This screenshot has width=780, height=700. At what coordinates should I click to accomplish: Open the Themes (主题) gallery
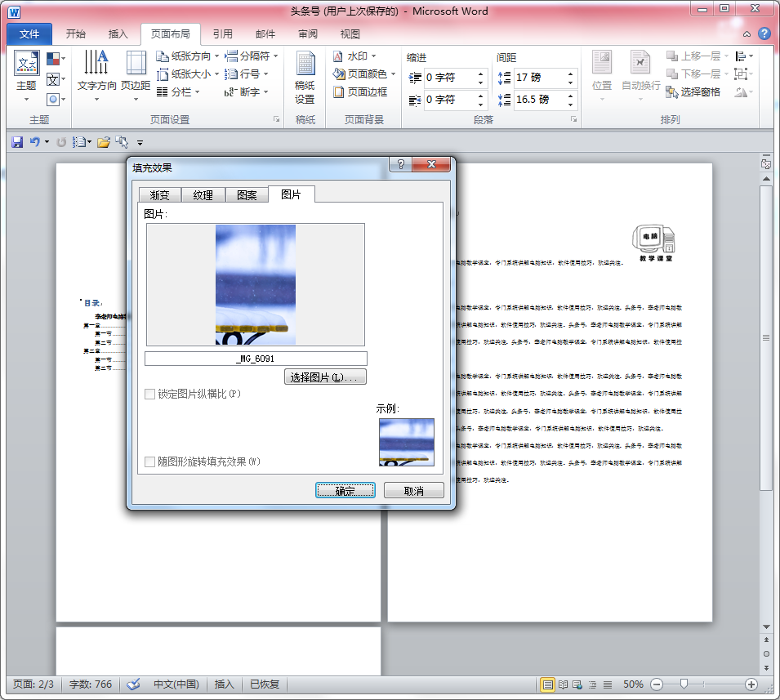pos(26,72)
